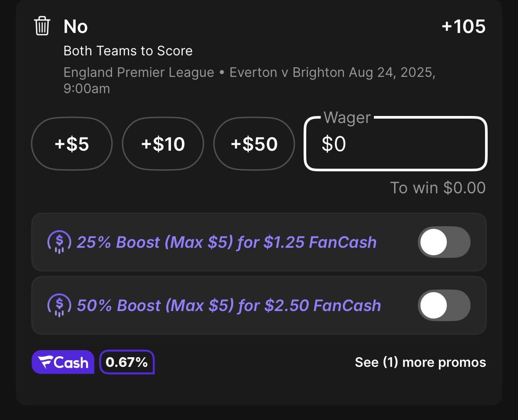The image size is (518, 420).
Task: Select the 'No' bet selection title
Action: coord(76,26)
